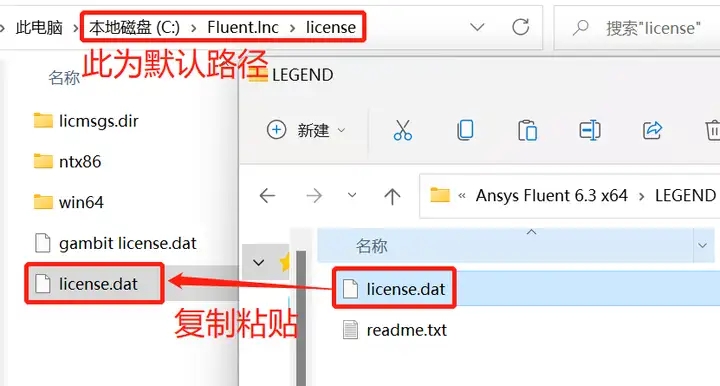Screen dimensions: 720x386
Task: Click the search magnifier icon
Action: pos(581,28)
